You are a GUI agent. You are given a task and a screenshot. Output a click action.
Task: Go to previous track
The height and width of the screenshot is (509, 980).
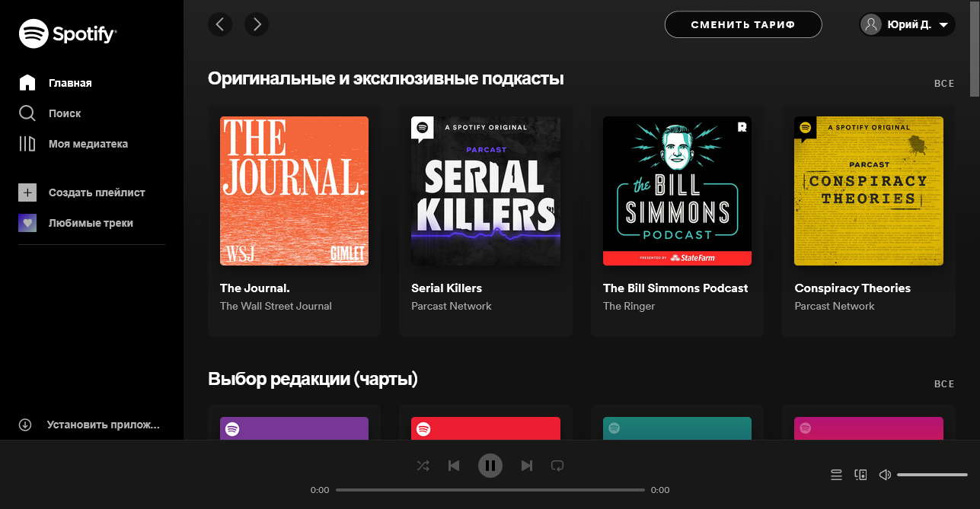click(454, 466)
